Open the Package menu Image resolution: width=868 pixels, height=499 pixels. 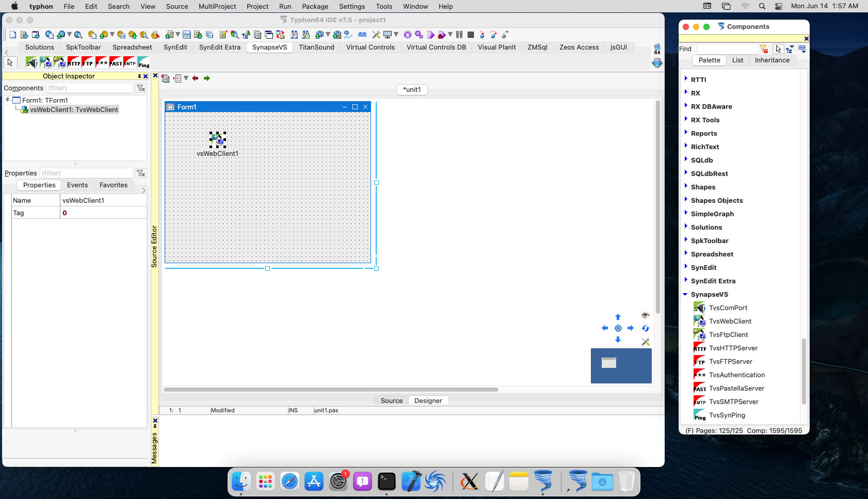[x=315, y=6]
